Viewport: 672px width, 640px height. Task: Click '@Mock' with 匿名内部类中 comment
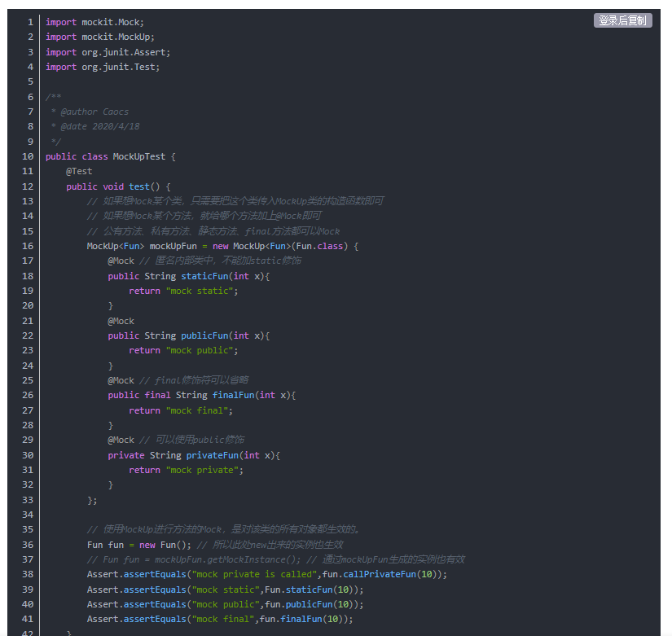(121, 261)
